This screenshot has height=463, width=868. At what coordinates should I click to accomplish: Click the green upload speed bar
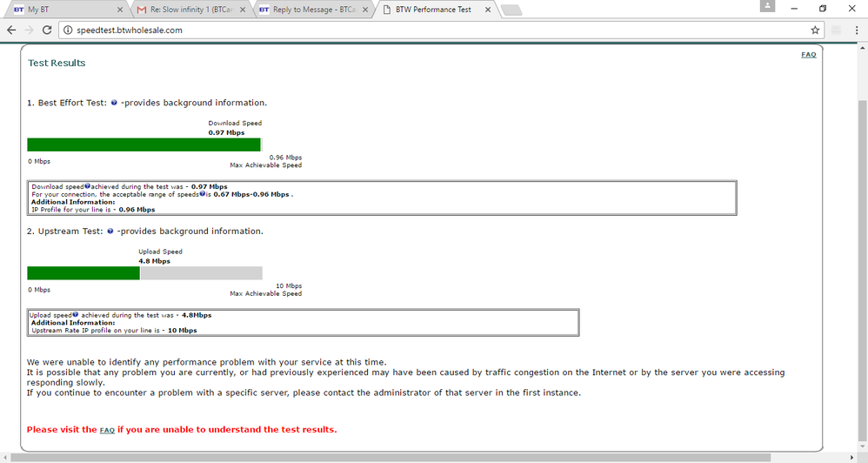coord(83,273)
